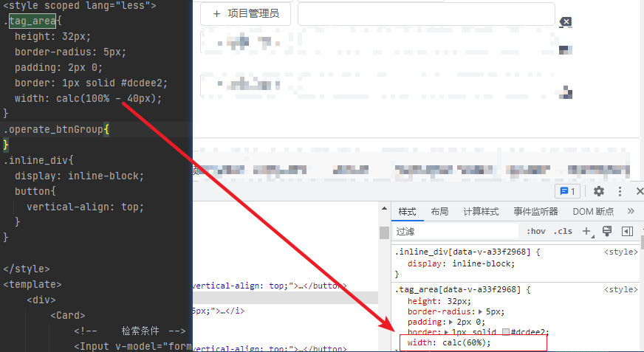644x352 pixels.
Task: Show more DevTools tabs chevron
Action: click(631, 211)
